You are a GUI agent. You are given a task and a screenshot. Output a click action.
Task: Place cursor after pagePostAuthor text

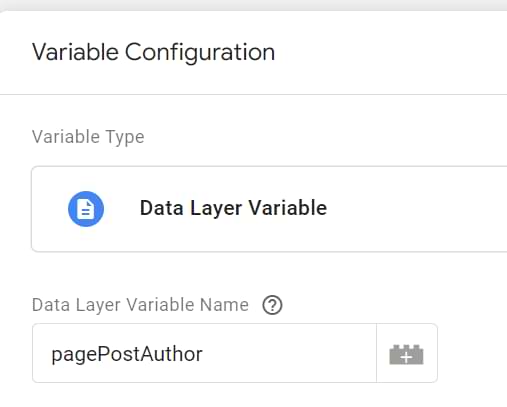click(204, 354)
